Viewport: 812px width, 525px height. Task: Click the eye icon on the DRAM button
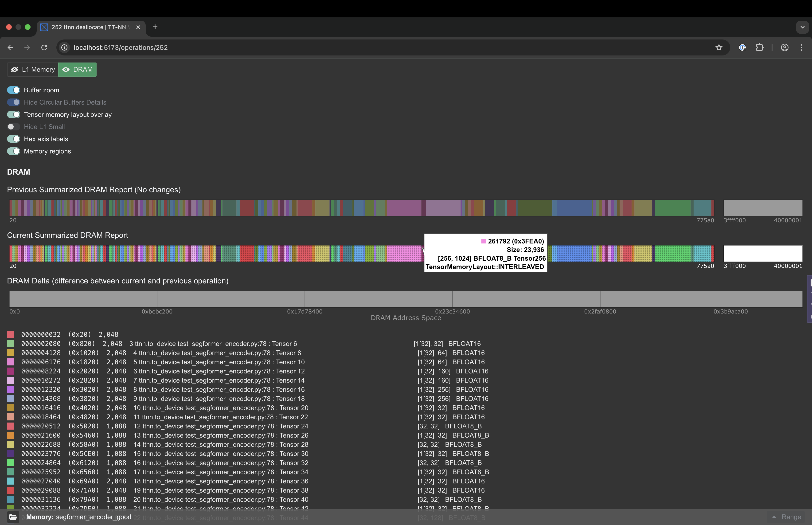click(x=66, y=69)
